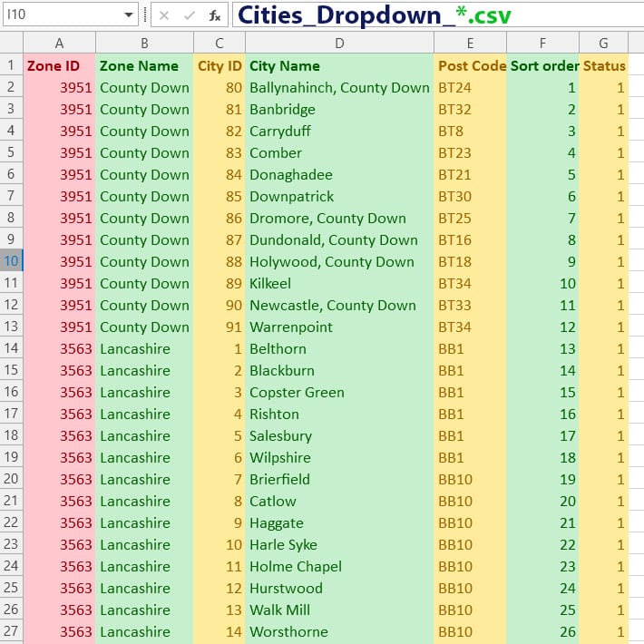Select the Rishton cell
The width and height of the screenshot is (644, 644).
[339, 414]
